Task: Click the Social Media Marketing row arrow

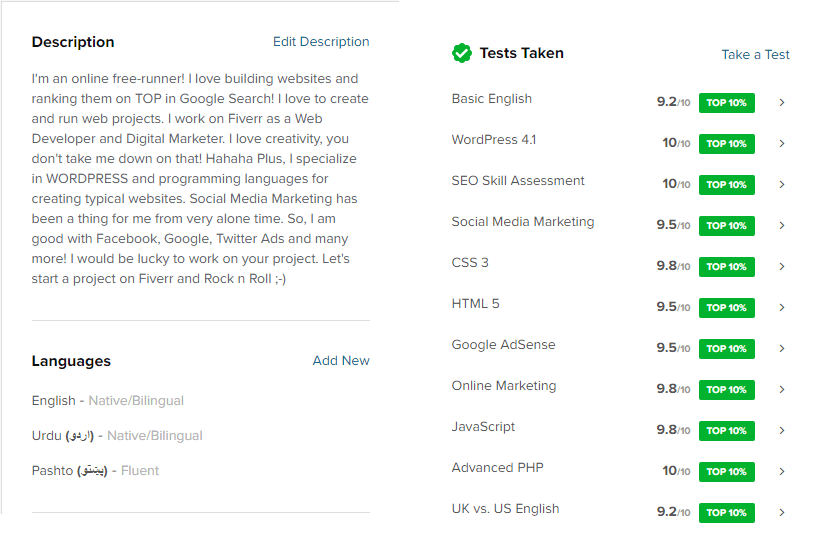Action: coord(781,225)
